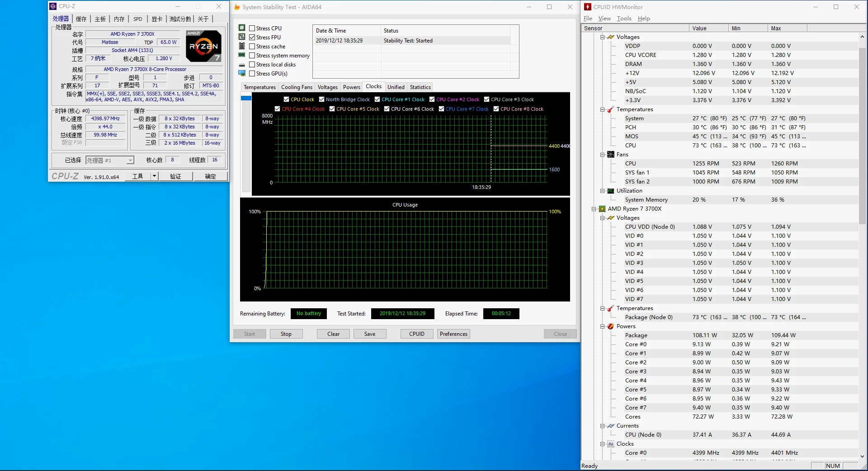Enable the Stress cache checkbox
Screen dimensions: 868x471
pos(252,47)
